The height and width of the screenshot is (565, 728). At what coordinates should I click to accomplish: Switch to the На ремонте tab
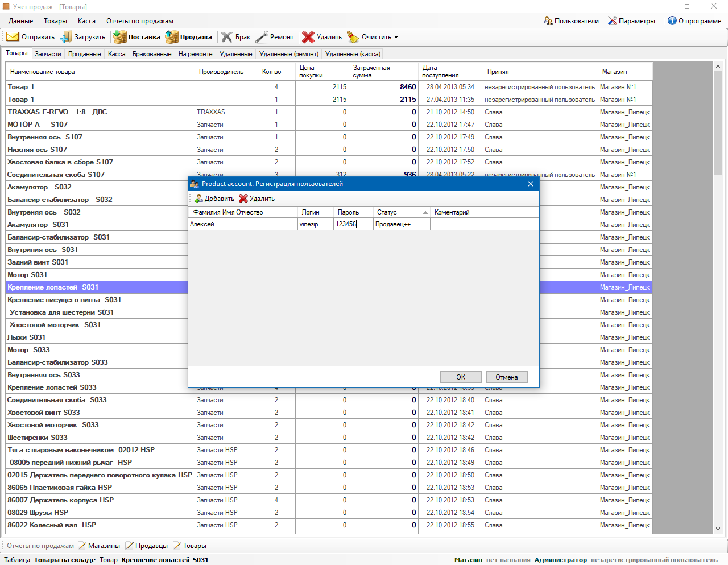[x=195, y=54]
